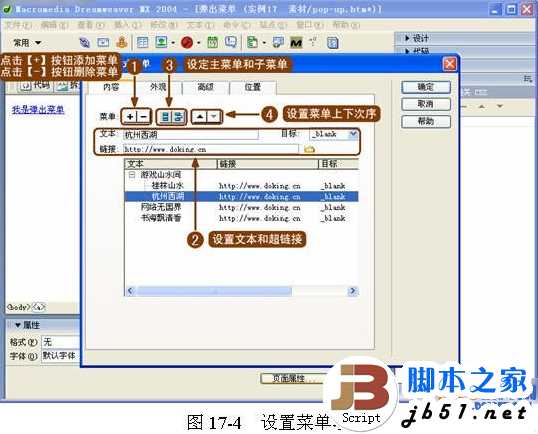The width and height of the screenshot is (538, 434).
Task: Click the 帮助 button in dialog
Action: point(426,121)
